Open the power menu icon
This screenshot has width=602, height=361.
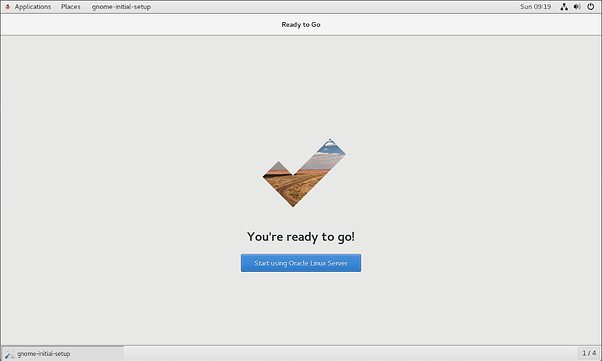(x=590, y=7)
